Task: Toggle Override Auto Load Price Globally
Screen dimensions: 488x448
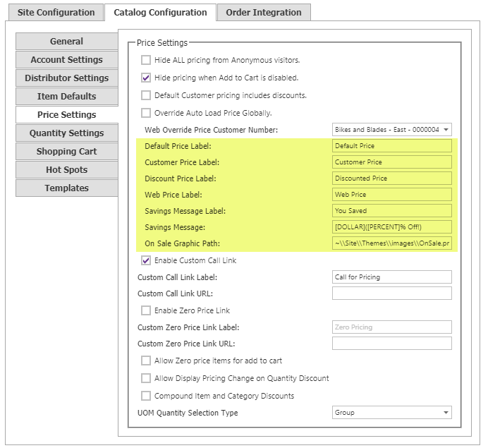Action: [x=146, y=113]
